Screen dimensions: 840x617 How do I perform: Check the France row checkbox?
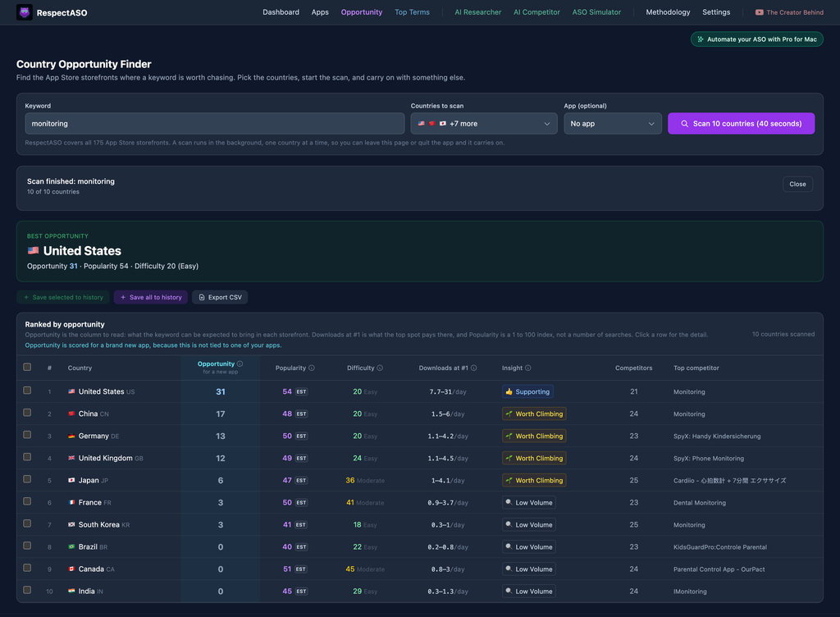(x=27, y=501)
